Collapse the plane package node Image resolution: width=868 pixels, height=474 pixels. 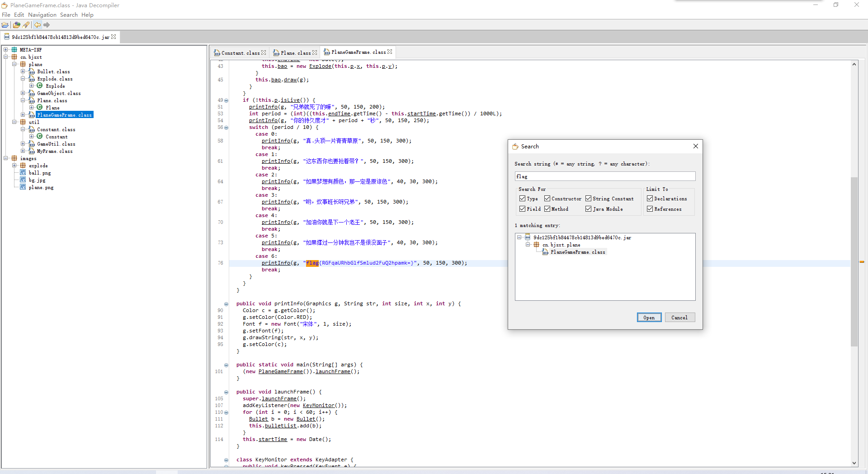[14, 64]
